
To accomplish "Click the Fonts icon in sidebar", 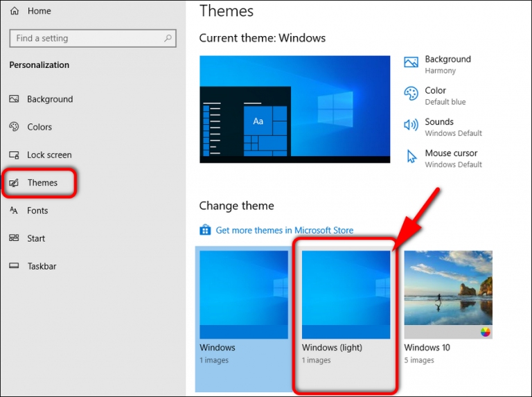I will (x=14, y=211).
